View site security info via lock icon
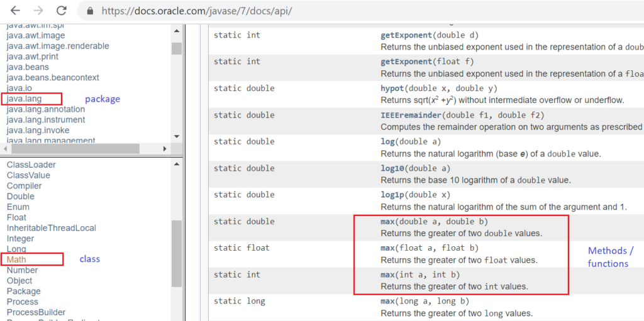Image resolution: width=644 pixels, height=321 pixels. tap(91, 11)
